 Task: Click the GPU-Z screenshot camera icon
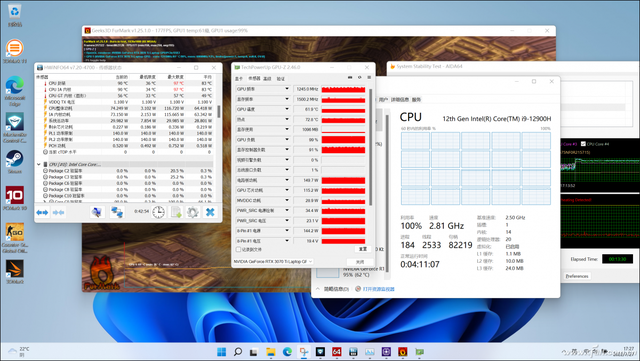pyautogui.click(x=350, y=78)
